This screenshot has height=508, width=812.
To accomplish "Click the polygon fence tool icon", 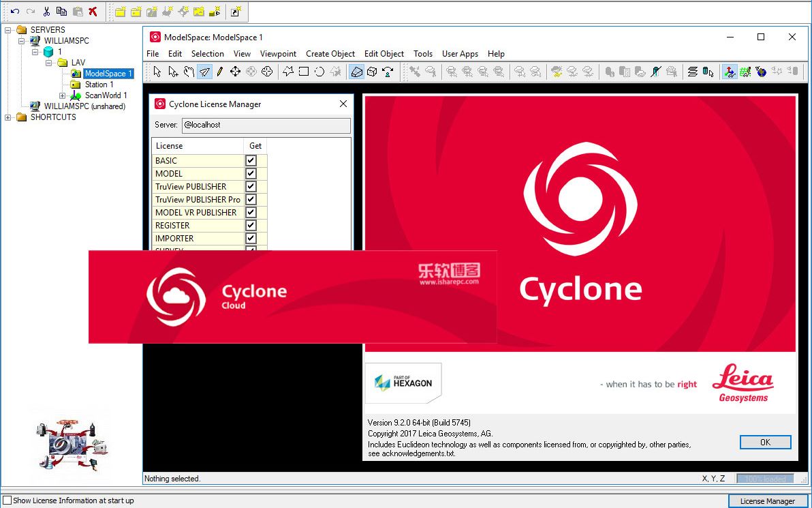I will point(288,72).
